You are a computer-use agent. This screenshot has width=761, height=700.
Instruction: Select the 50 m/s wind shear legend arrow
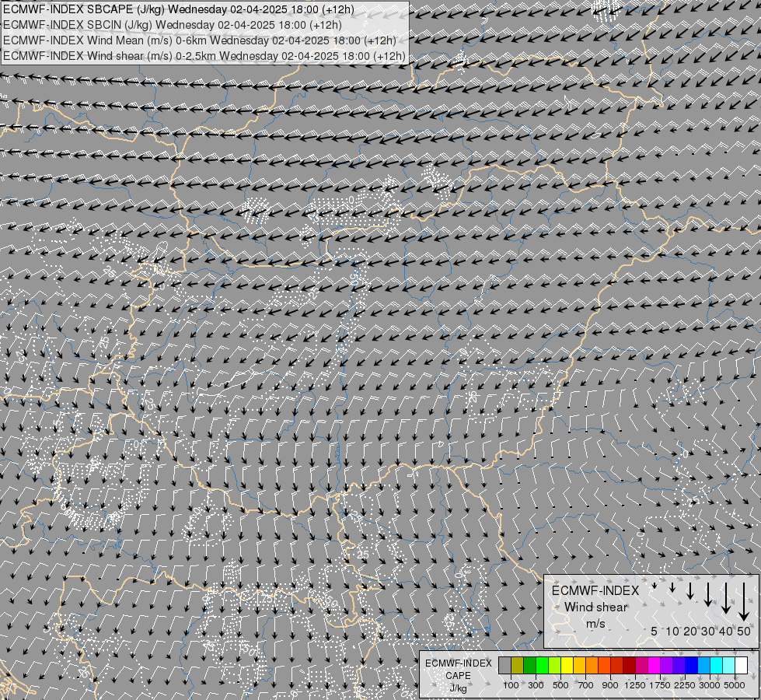tap(744, 602)
